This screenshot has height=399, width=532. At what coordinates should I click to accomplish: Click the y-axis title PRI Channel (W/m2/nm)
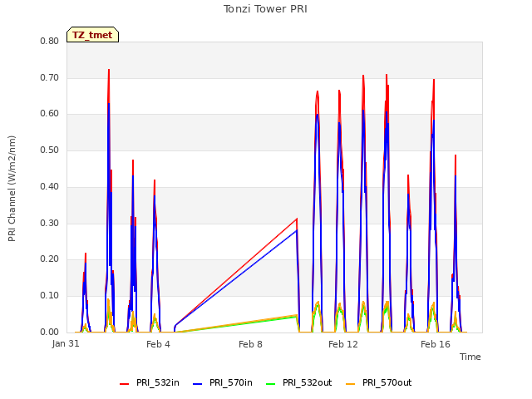12,189
